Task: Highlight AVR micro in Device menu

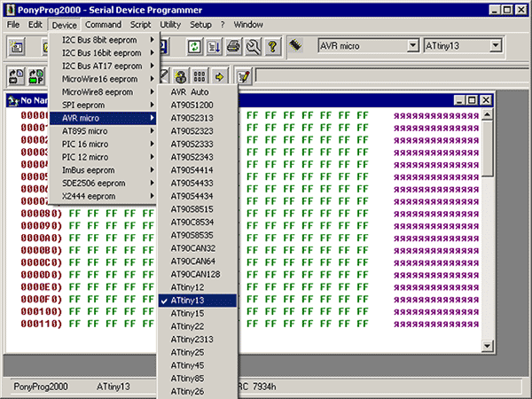Action: [103, 118]
